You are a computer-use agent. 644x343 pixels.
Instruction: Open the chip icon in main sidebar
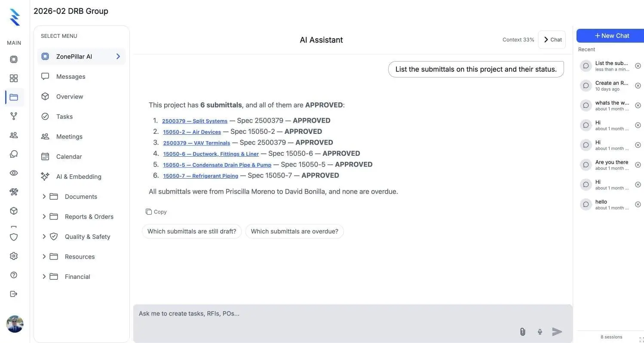click(x=14, y=59)
